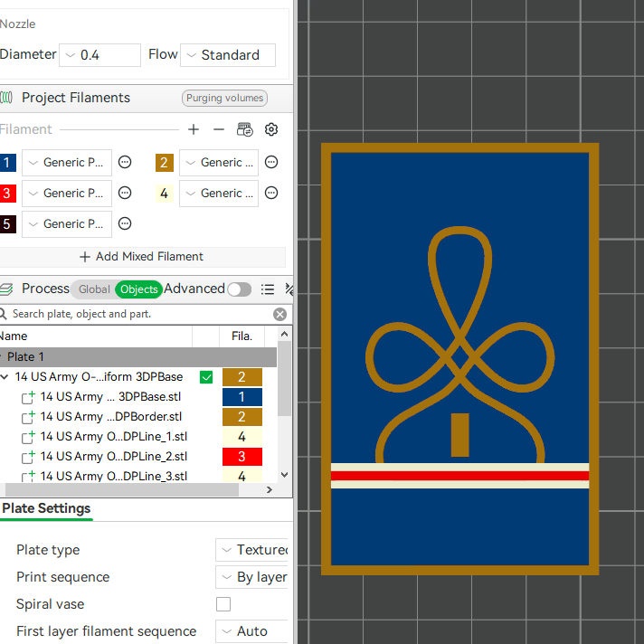
Task: Open filament 3 Generic preset dropdown
Action: [67, 194]
